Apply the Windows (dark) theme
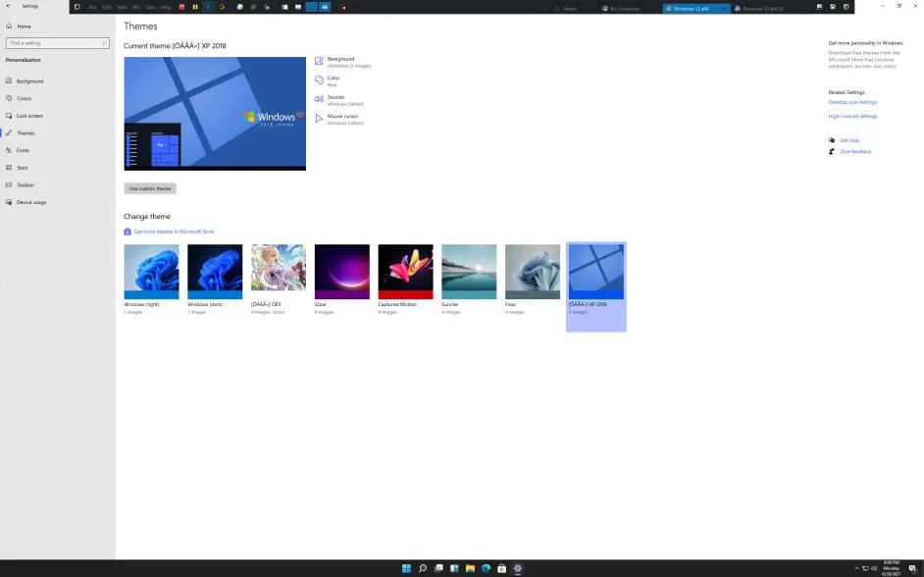This screenshot has height=577, width=924. click(x=215, y=280)
